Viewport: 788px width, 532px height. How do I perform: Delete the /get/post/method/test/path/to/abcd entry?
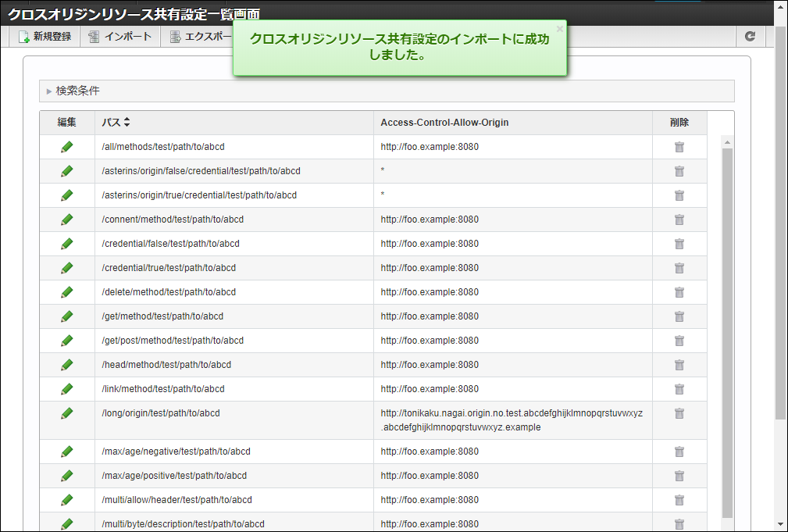point(679,341)
